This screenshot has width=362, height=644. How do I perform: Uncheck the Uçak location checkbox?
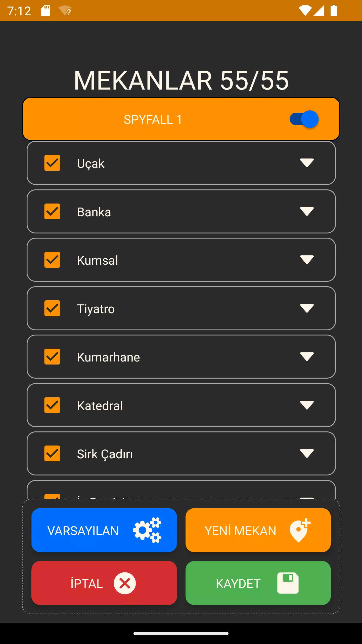(52, 163)
